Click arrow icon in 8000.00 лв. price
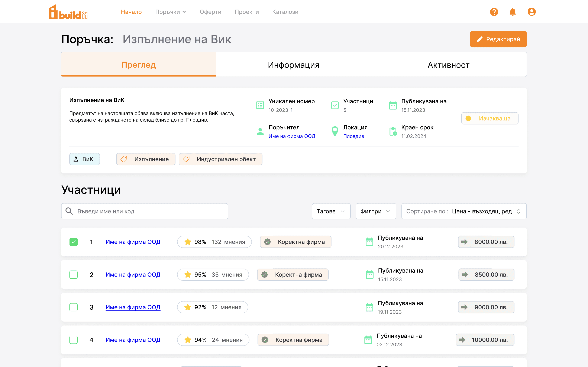 464,242
